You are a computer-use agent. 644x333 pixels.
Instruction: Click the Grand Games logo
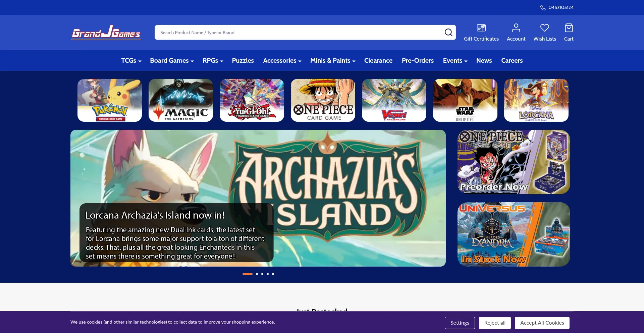click(x=106, y=33)
